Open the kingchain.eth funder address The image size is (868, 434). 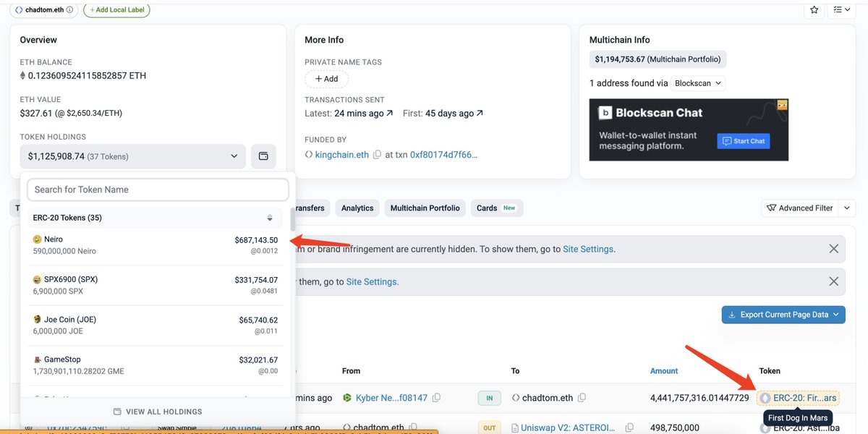point(342,155)
